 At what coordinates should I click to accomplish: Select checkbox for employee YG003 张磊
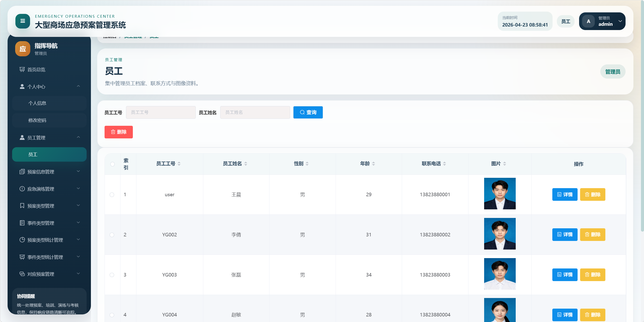(x=112, y=275)
